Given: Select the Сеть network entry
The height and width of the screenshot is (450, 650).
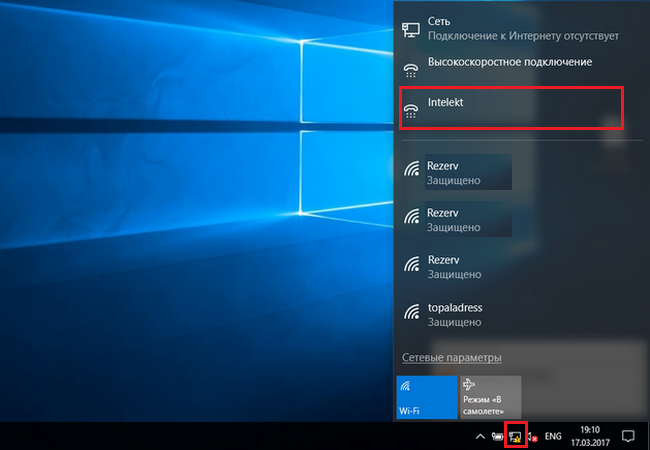Looking at the screenshot, I should click(521, 29).
